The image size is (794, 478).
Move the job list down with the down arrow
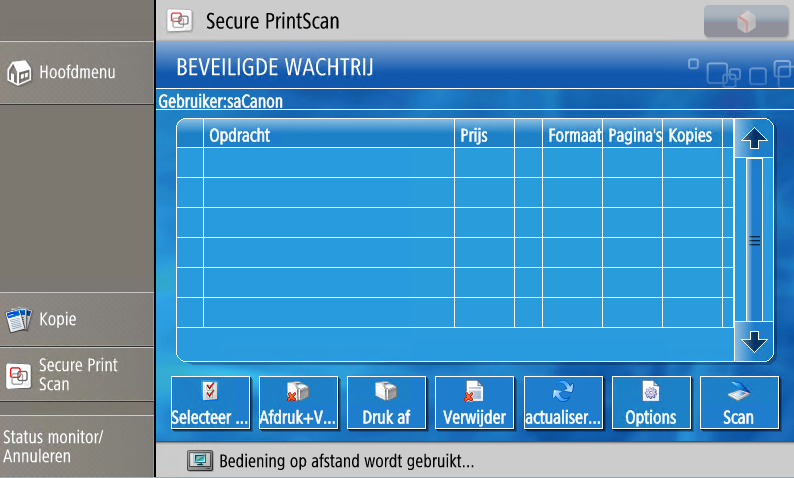tap(754, 342)
